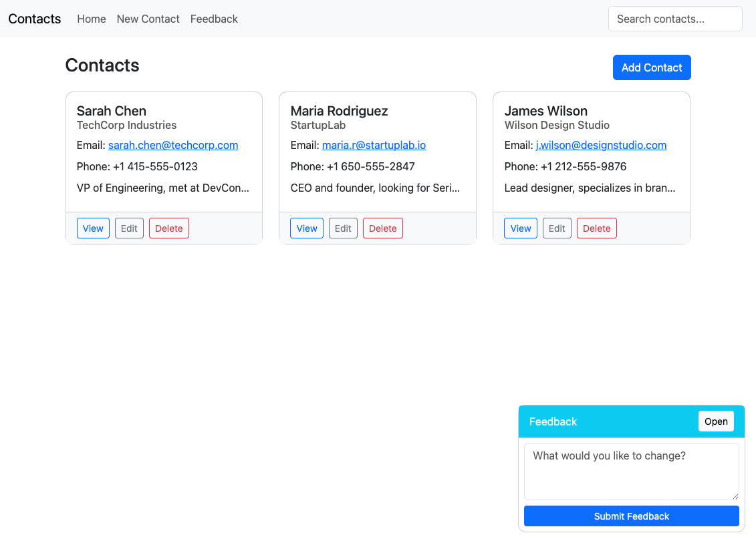Image resolution: width=756 pixels, height=543 pixels.
Task: View Maria Rodriguez's contact
Action: click(x=307, y=228)
